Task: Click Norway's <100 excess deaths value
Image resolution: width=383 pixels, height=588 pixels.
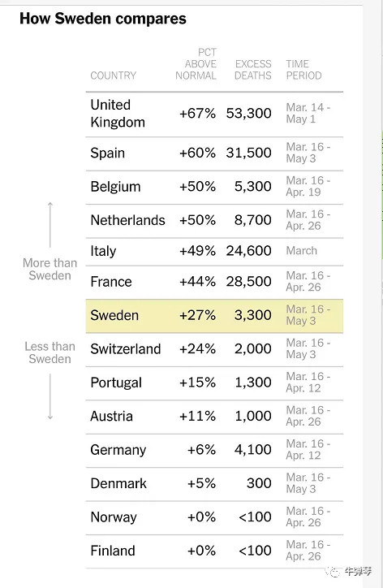Action: pyautogui.click(x=256, y=517)
